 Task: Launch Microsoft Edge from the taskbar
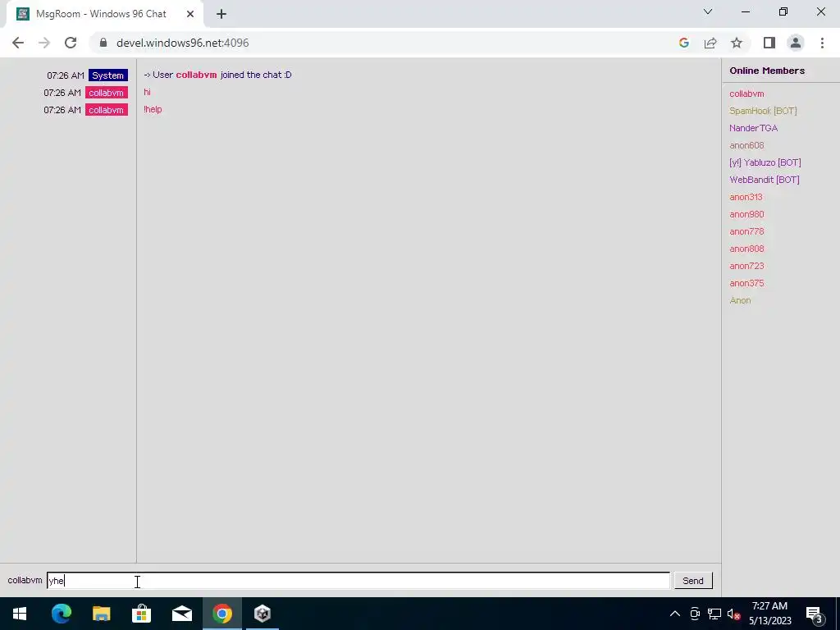(x=61, y=614)
